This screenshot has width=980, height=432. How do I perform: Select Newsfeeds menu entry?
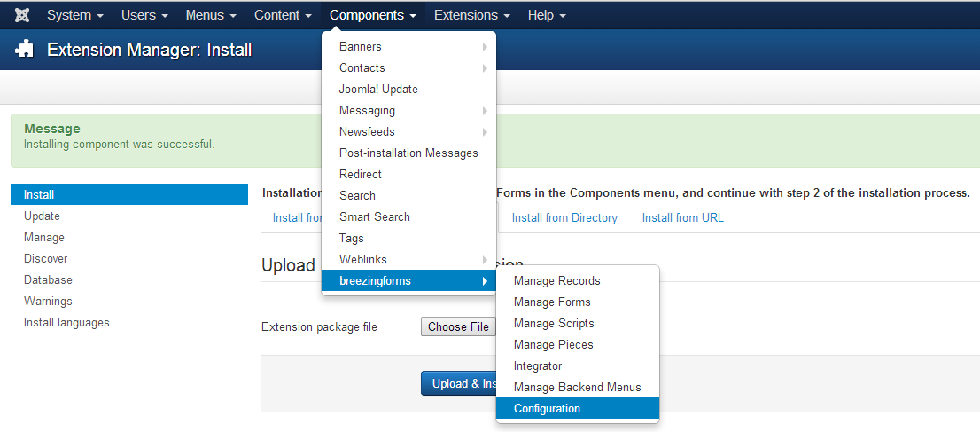pyautogui.click(x=408, y=132)
